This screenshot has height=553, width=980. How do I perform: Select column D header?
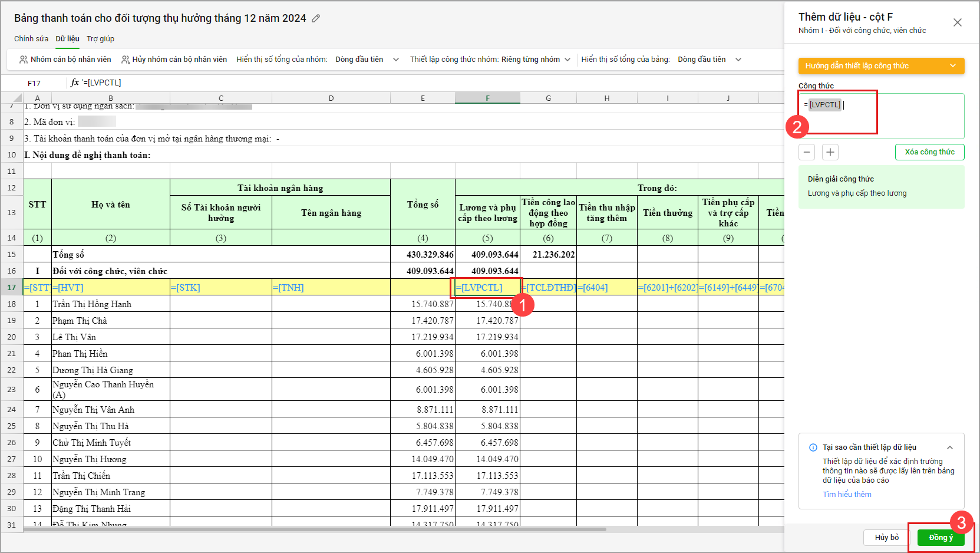[x=331, y=98]
